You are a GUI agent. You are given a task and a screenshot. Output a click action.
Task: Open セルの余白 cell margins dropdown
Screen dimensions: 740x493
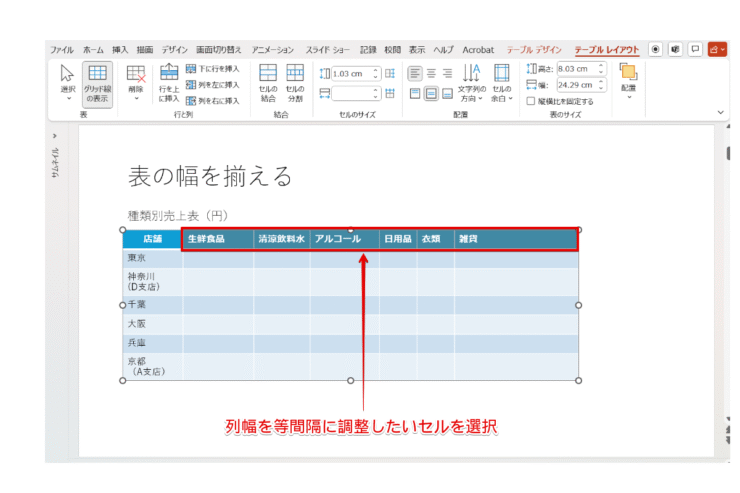502,83
